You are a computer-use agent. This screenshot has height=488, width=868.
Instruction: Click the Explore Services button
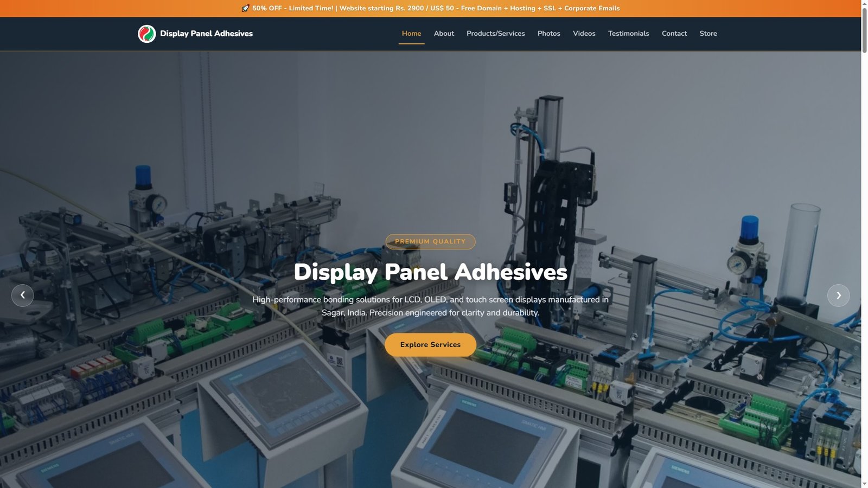(x=430, y=345)
